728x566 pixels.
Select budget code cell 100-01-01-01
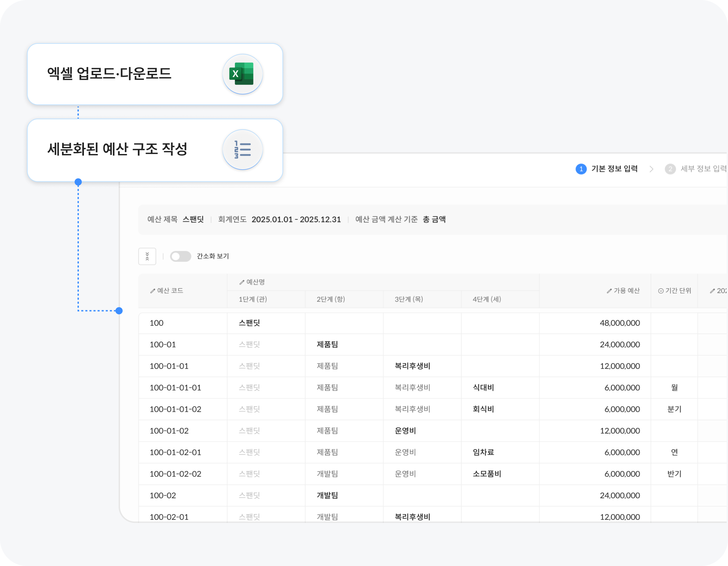pos(175,387)
